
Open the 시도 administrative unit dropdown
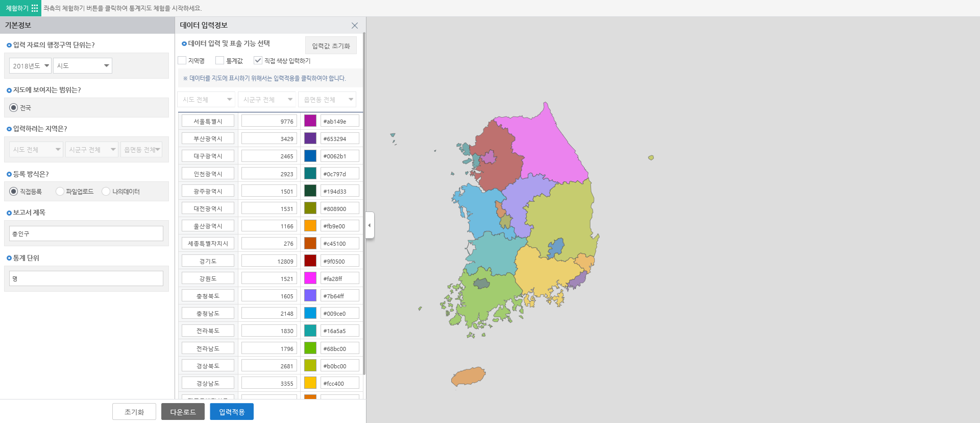[x=83, y=66]
